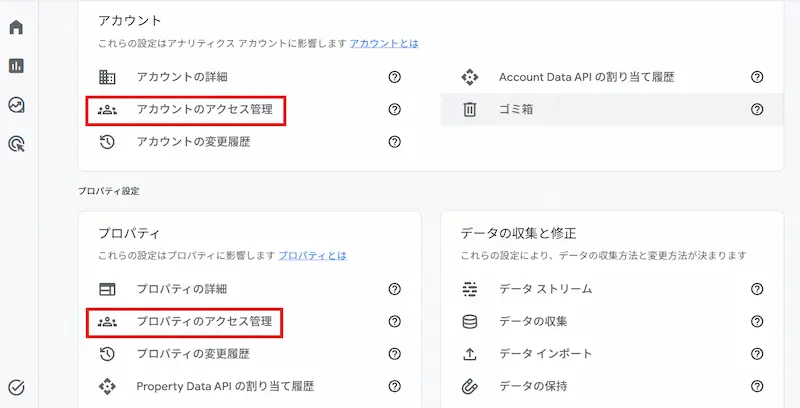The height and width of the screenshot is (408, 800).
Task: Click the history icon beside プロパティの変更履歴
Action: click(x=107, y=354)
